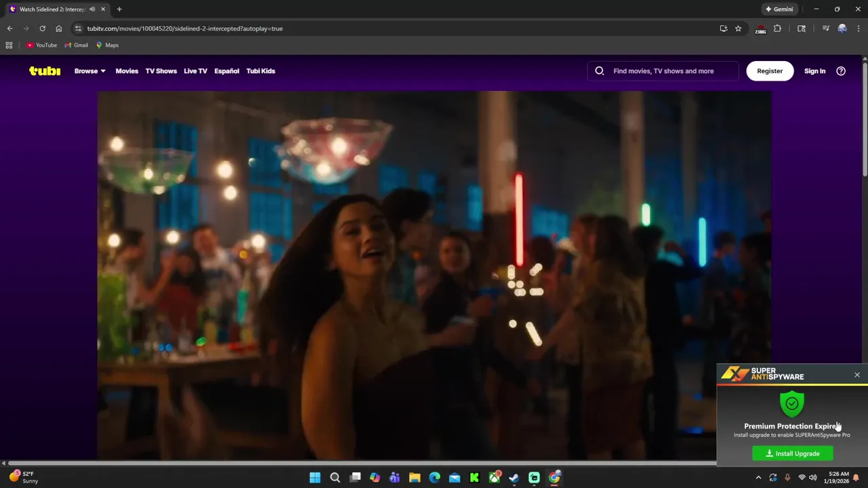The height and width of the screenshot is (488, 868).
Task: Open the Chrome profile avatar
Action: (842, 28)
